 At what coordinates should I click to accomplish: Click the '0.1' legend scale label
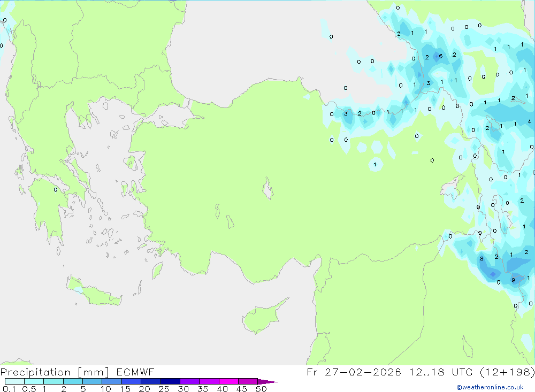tap(9, 389)
